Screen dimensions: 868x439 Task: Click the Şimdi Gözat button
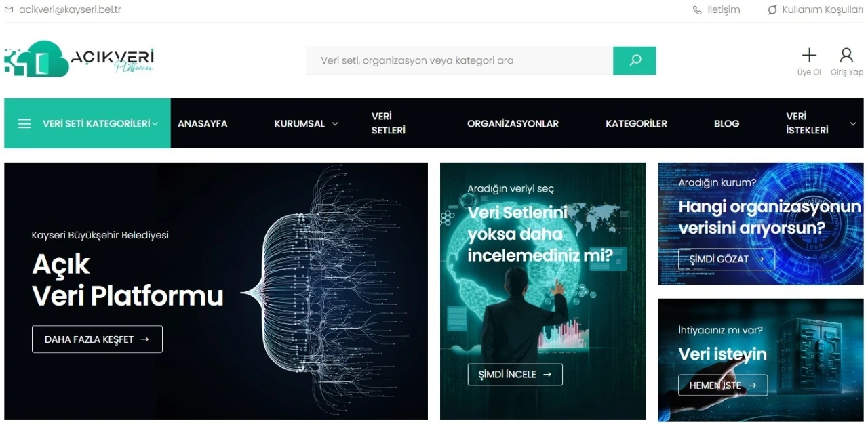point(726,259)
